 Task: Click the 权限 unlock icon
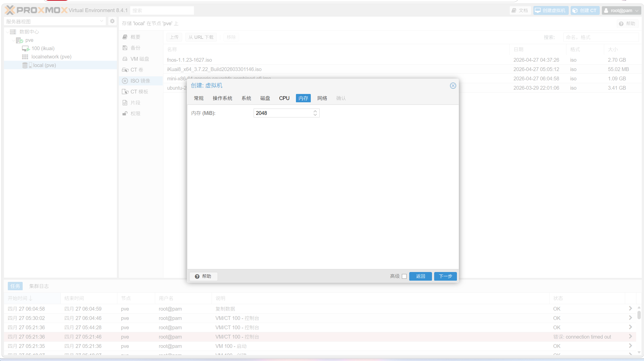pyautogui.click(x=125, y=114)
